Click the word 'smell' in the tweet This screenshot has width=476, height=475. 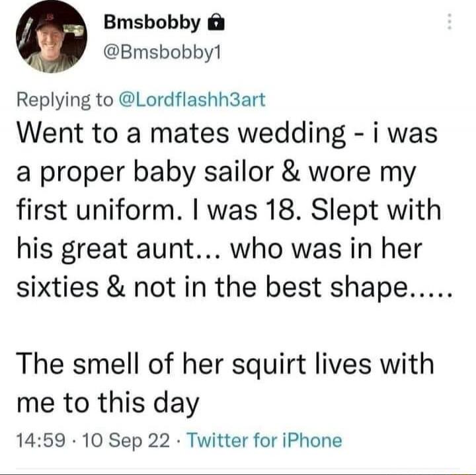(107, 364)
